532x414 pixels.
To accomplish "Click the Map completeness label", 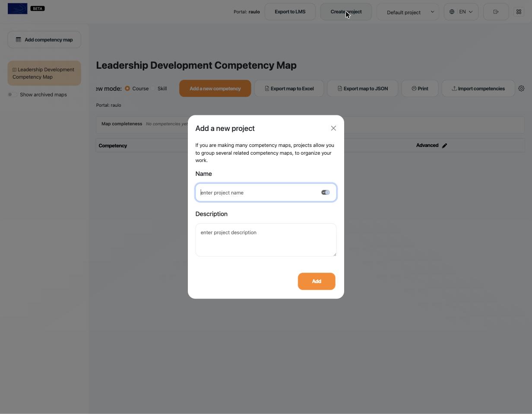I will tap(122, 124).
